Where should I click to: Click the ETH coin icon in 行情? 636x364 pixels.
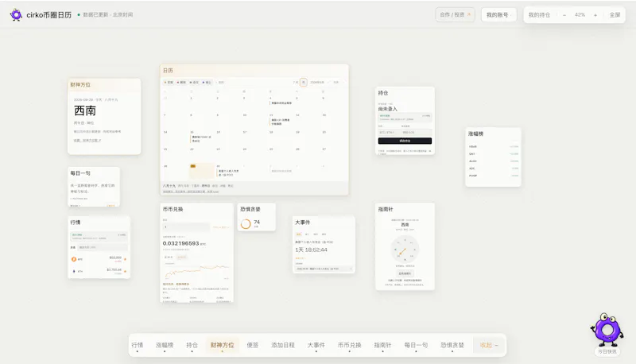[x=74, y=271]
